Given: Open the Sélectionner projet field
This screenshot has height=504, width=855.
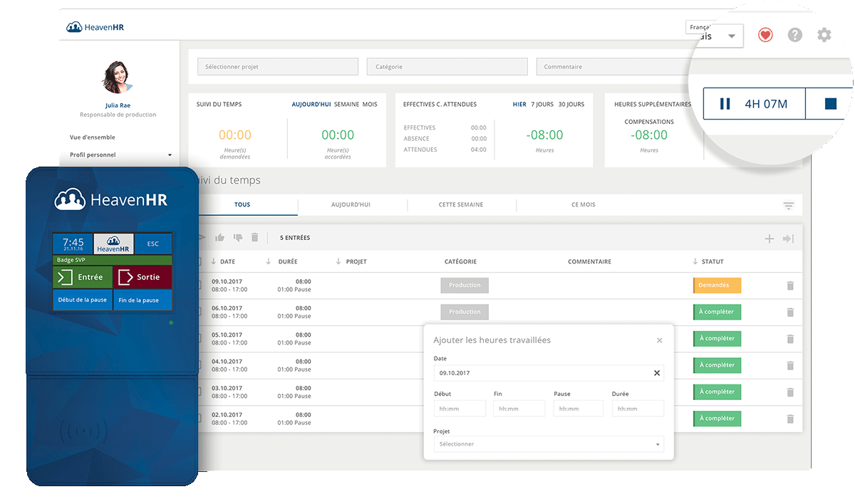Looking at the screenshot, I should coord(278,67).
